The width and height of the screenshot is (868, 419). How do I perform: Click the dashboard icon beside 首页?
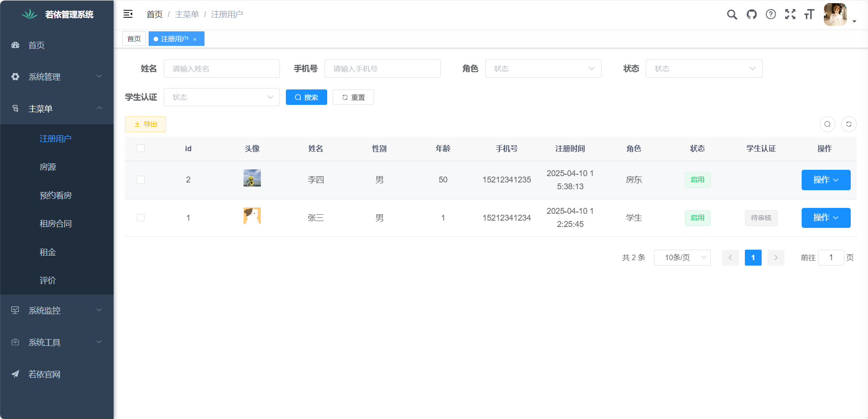tap(15, 45)
